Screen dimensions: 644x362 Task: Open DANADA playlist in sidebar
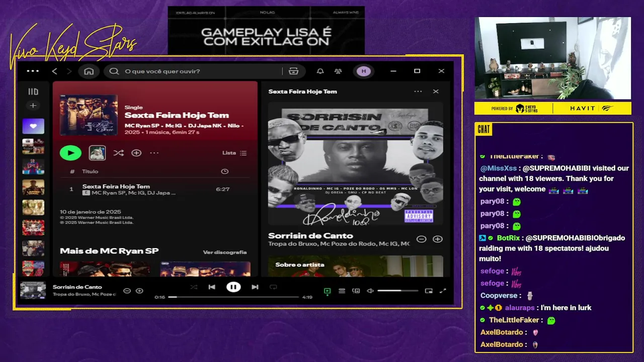[x=33, y=228]
